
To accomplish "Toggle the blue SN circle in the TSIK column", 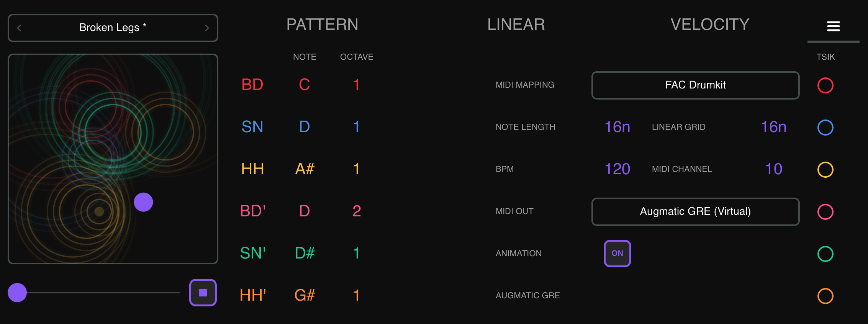I will click(x=825, y=128).
